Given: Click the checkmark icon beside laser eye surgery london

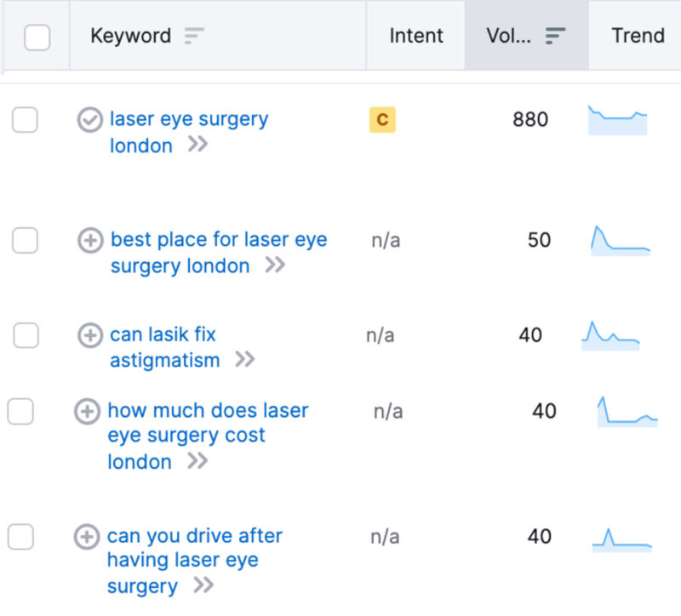Looking at the screenshot, I should pos(89,120).
